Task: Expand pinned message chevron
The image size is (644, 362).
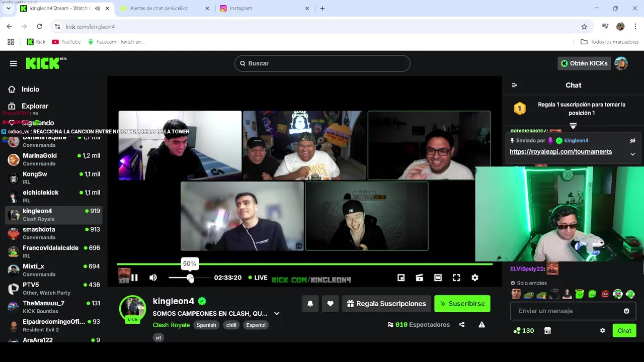Action: pos(632,154)
